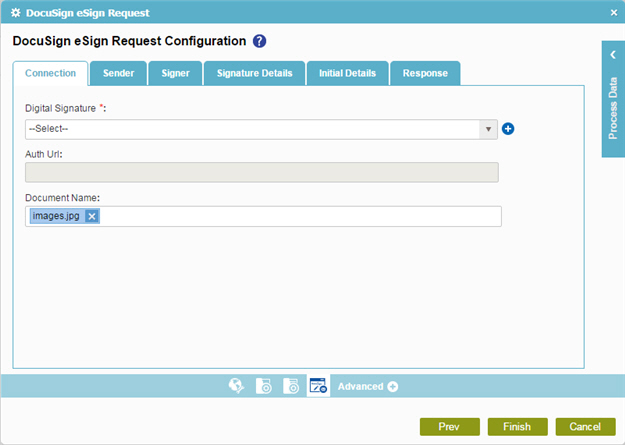Click the Prev button
This screenshot has width=625, height=445.
point(450,427)
